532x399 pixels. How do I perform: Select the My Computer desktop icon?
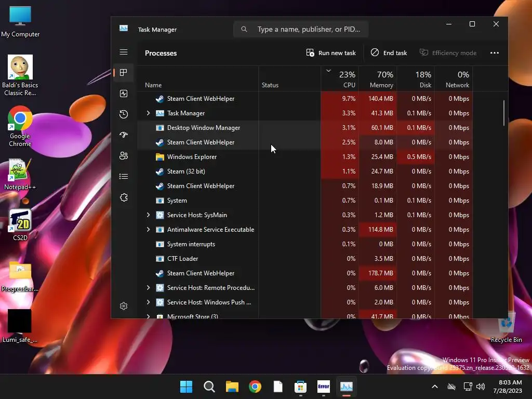pos(20,21)
